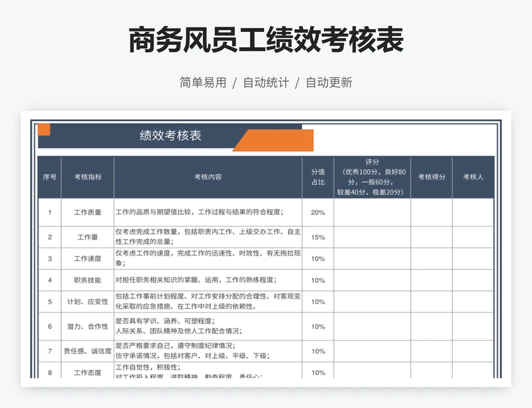Select the 10% weight for 计划、应变性
The width and height of the screenshot is (532, 408).
(x=318, y=302)
